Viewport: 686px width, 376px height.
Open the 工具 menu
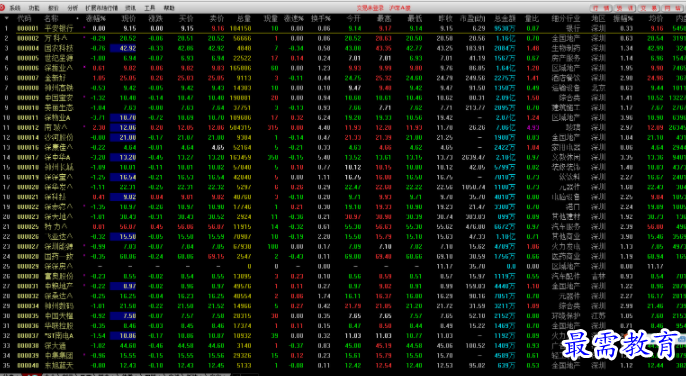tap(150, 8)
